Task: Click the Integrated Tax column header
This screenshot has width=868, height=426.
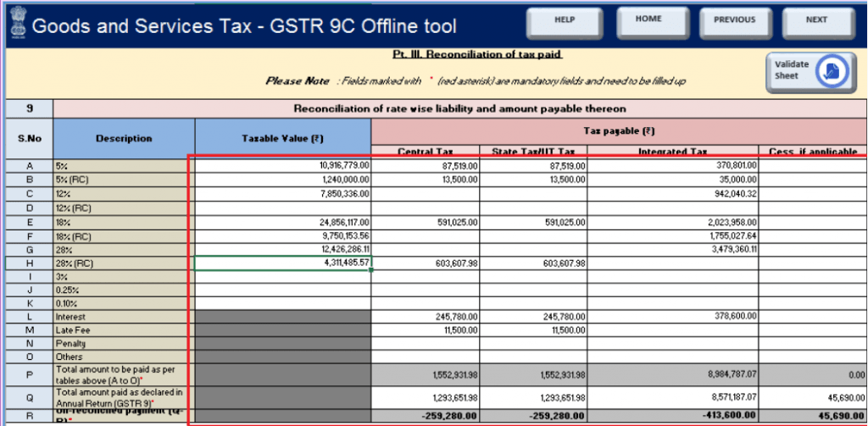Action: (x=672, y=151)
